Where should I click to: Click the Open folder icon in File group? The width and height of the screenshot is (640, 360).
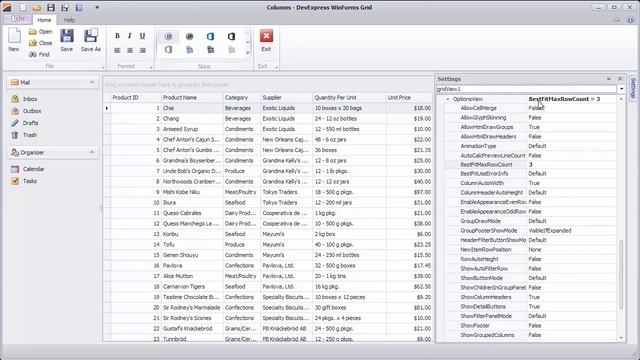33,31
